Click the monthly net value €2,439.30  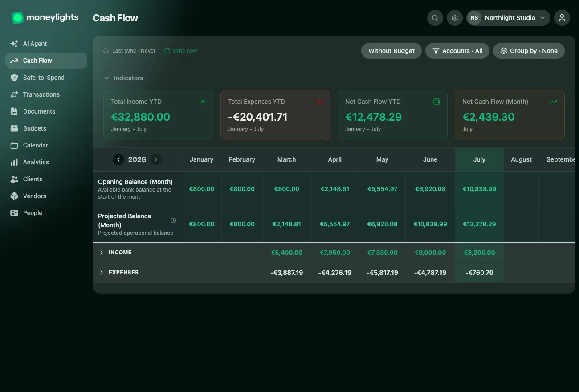tap(488, 117)
